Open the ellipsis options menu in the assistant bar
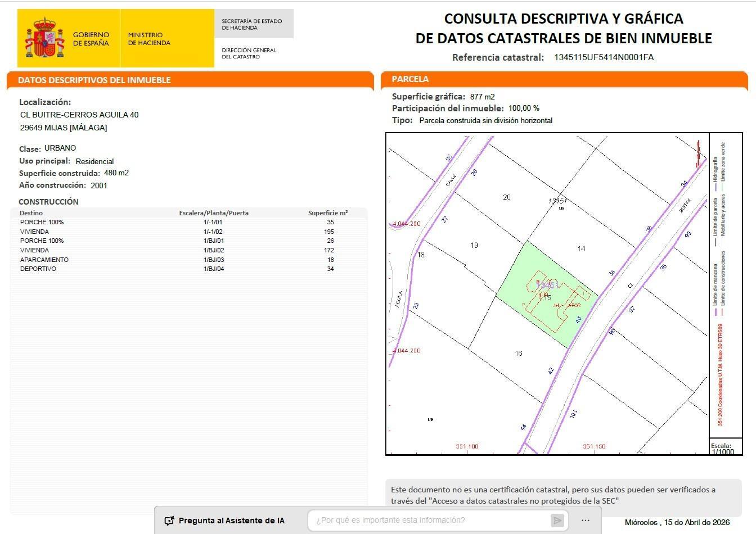The image size is (756, 534). point(586,520)
